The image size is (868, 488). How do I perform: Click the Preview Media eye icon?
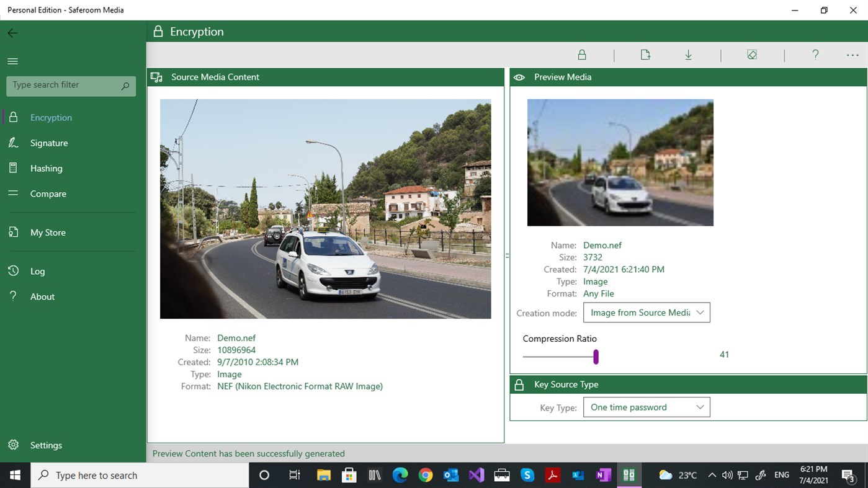[x=519, y=77]
